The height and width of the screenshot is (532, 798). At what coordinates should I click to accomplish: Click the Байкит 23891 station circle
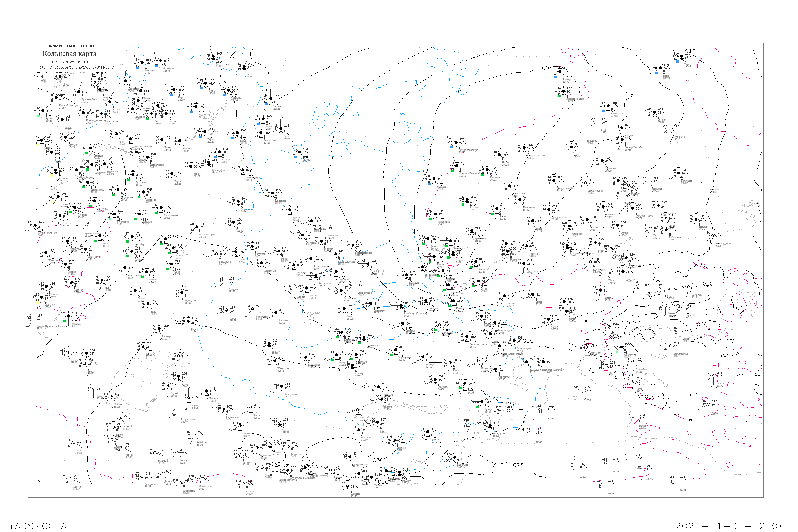[x=655, y=112]
